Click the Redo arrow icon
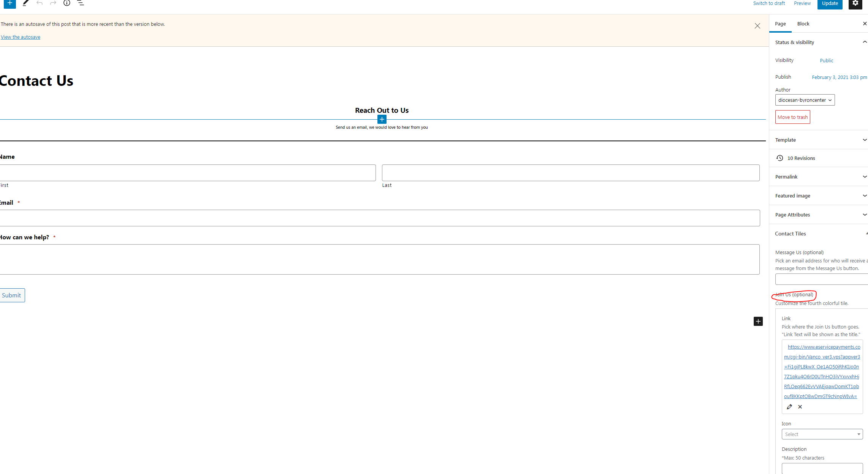Image resolution: width=868 pixels, height=474 pixels. click(x=53, y=3)
